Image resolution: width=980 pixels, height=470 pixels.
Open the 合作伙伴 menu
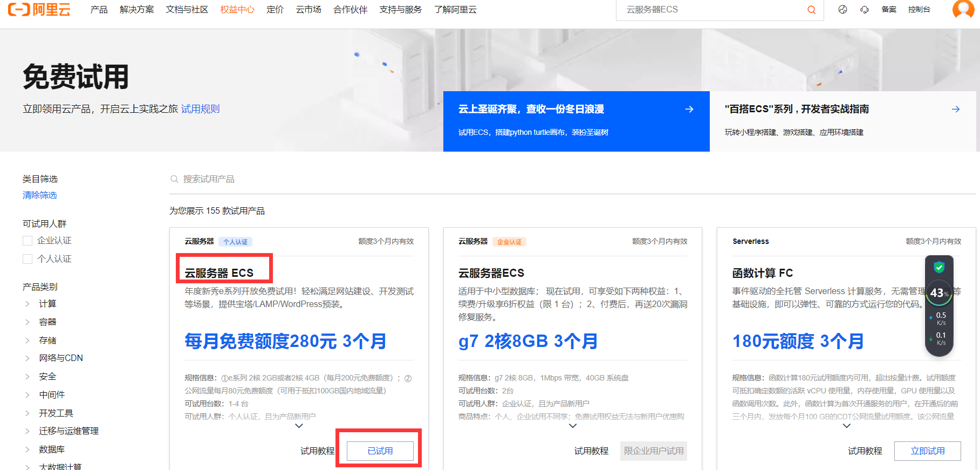click(x=351, y=10)
